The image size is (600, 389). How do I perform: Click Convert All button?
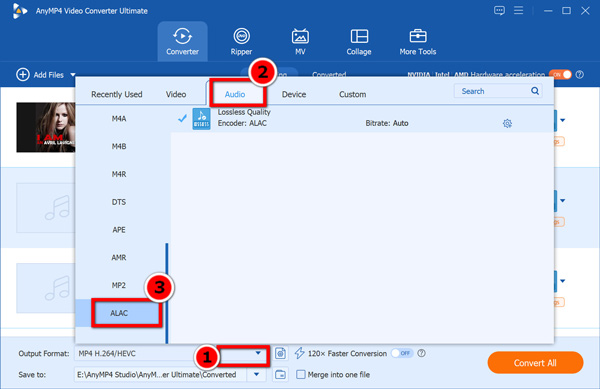(x=535, y=363)
